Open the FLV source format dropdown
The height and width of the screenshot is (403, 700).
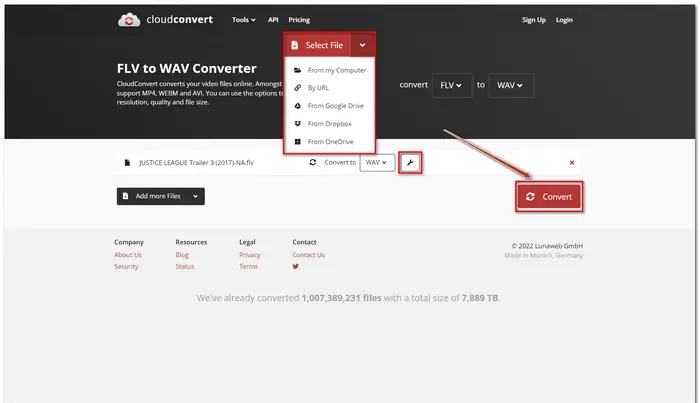(x=452, y=85)
